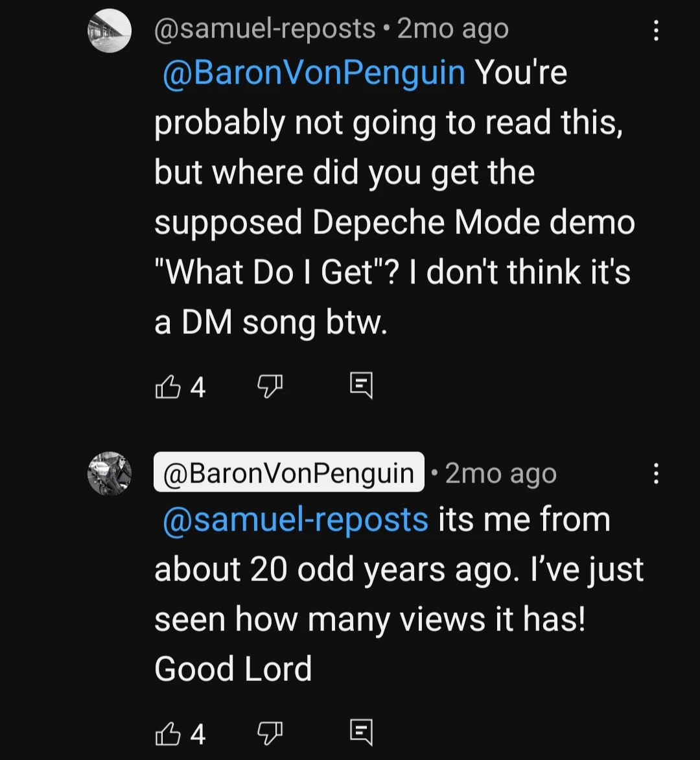Click the blue @samuel-reposts mention

[295, 520]
